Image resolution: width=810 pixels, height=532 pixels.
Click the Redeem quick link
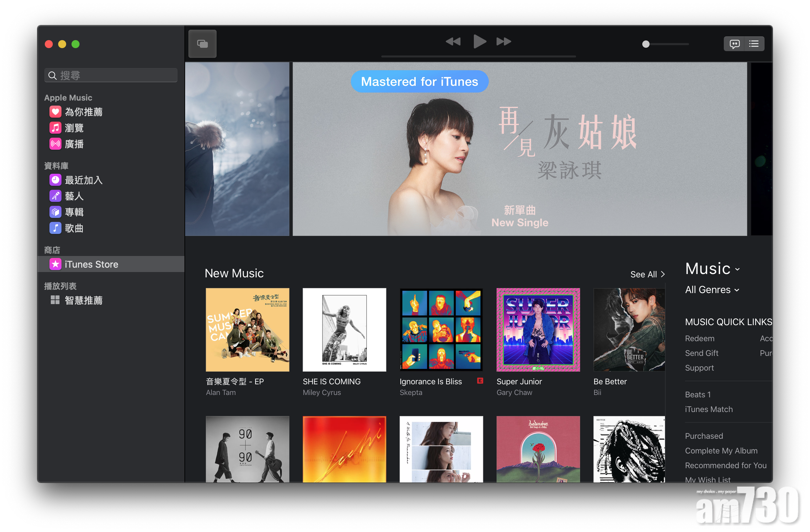click(699, 338)
